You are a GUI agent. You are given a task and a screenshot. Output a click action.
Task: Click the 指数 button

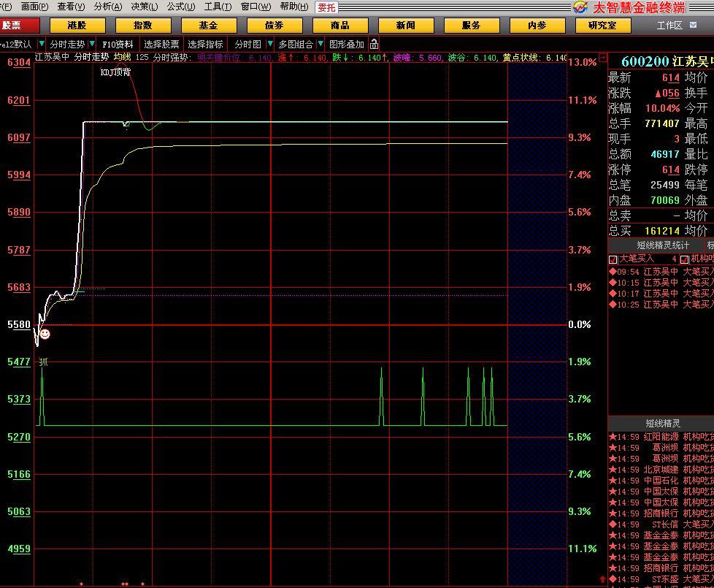(143, 26)
